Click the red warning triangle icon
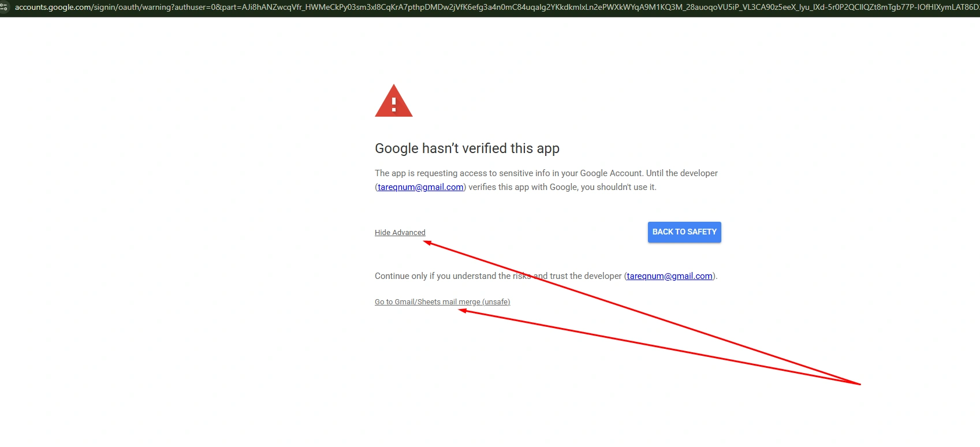The width and height of the screenshot is (980, 447). click(x=394, y=101)
